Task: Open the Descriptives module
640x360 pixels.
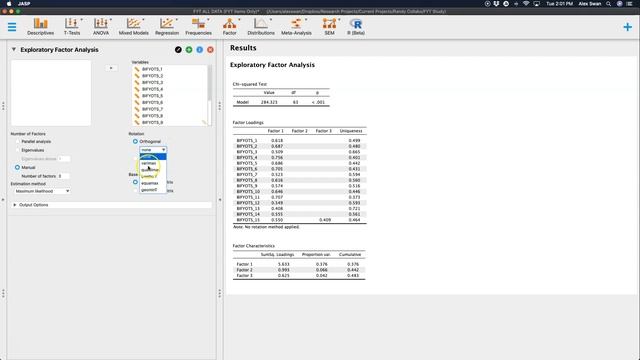Action: (x=40, y=27)
